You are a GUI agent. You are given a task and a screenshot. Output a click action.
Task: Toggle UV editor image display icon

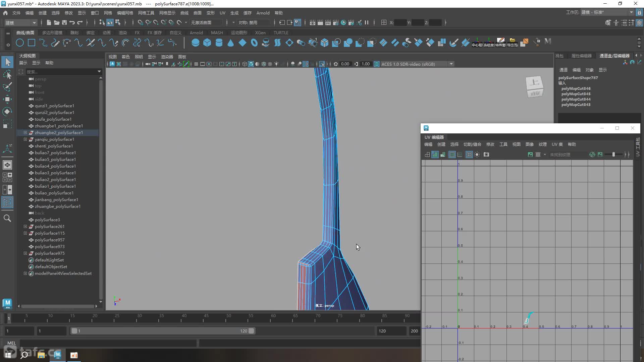(530, 155)
